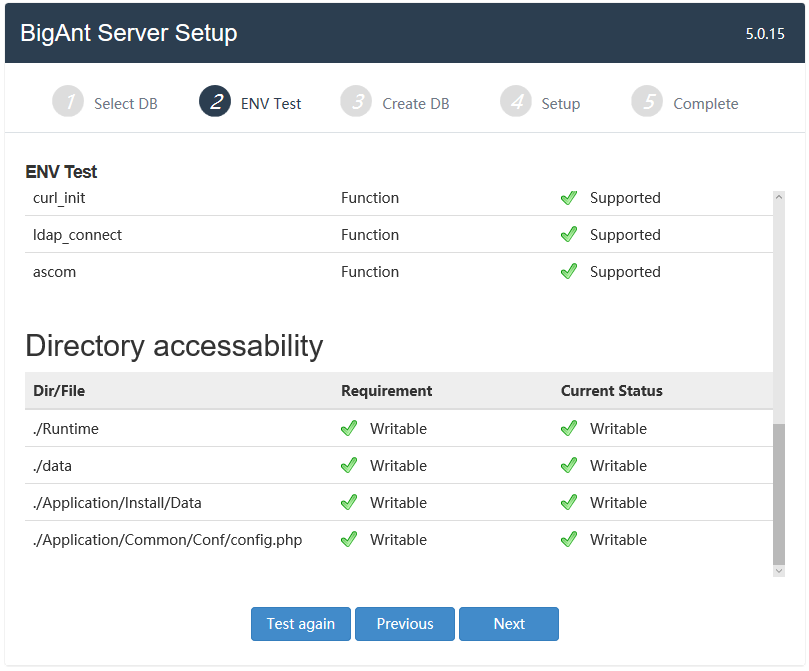Click Function label in curl_init row
Viewport: 809px width, 671px height.
pos(370,198)
